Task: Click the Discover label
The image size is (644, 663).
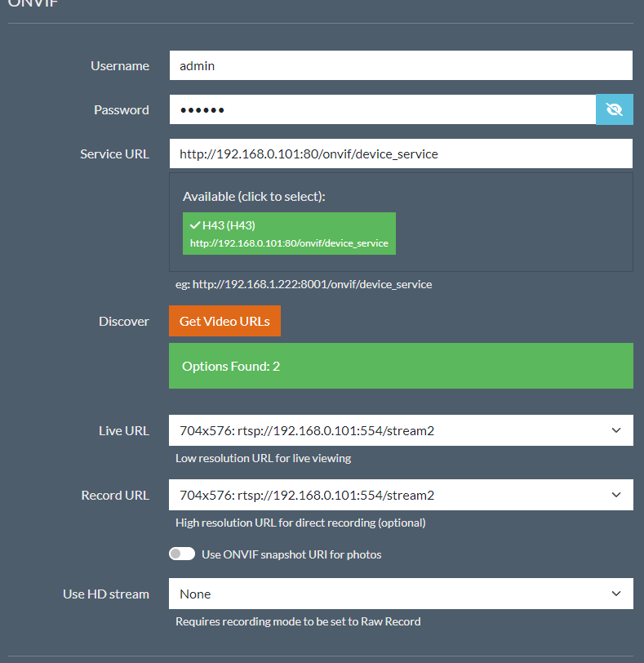Action: click(124, 321)
